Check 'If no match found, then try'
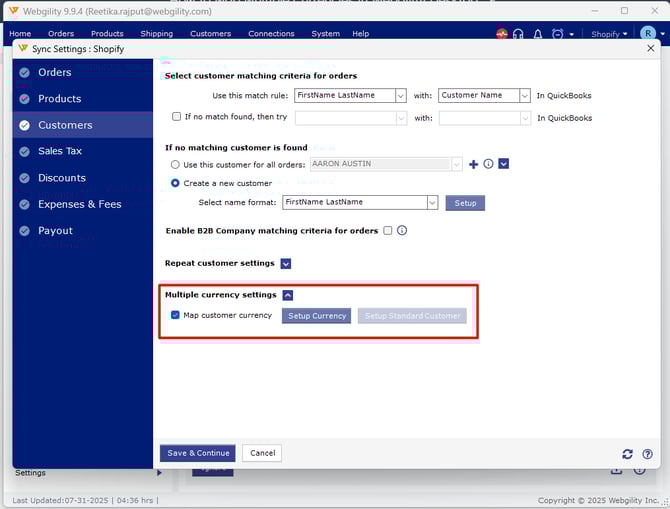Image resolution: width=670 pixels, height=509 pixels. tap(176, 117)
